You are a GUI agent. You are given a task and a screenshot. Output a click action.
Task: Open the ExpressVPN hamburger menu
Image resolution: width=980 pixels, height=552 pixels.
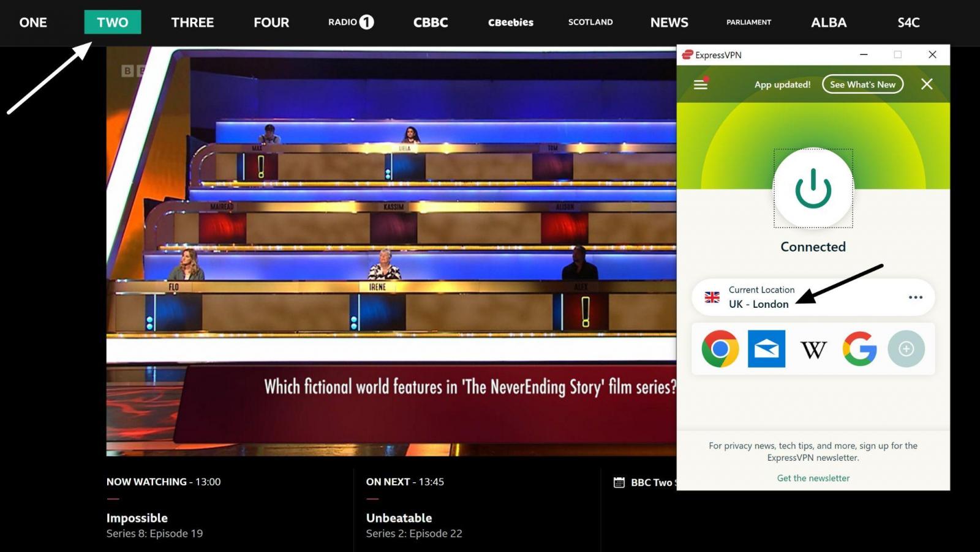click(699, 84)
